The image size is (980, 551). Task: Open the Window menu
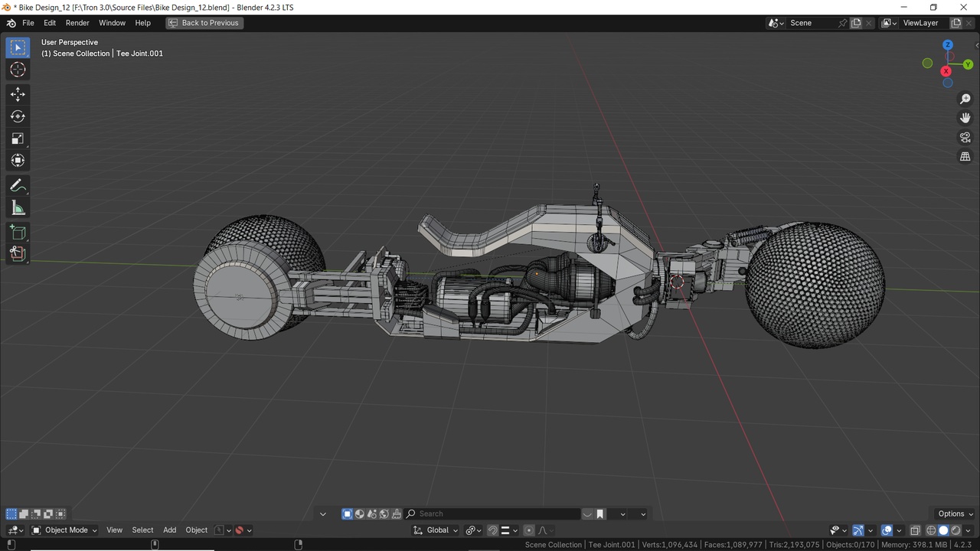pyautogui.click(x=112, y=23)
